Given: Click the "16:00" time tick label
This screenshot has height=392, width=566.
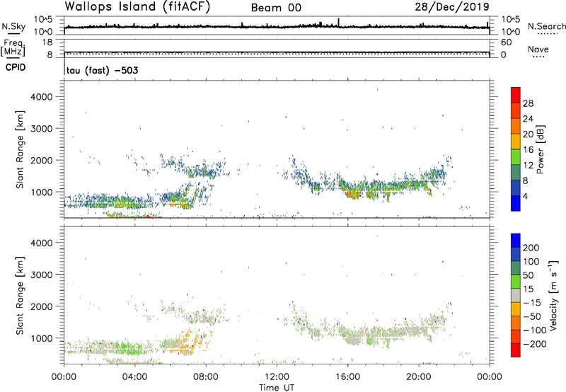Looking at the screenshot, I should [347, 377].
